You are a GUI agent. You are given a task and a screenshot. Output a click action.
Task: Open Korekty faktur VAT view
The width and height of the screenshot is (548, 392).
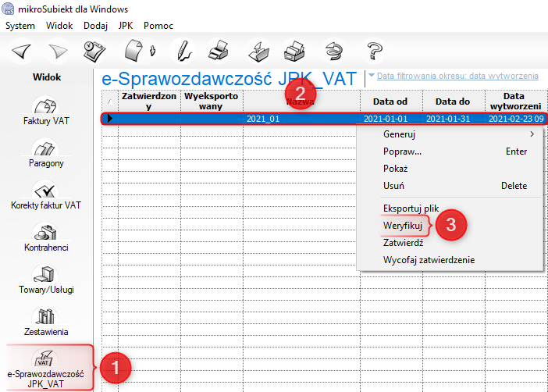46,196
